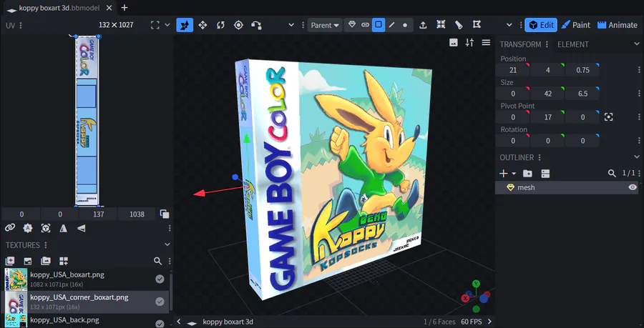Toggle outliner more options icon
This screenshot has height=328, width=644.
coord(545,174)
